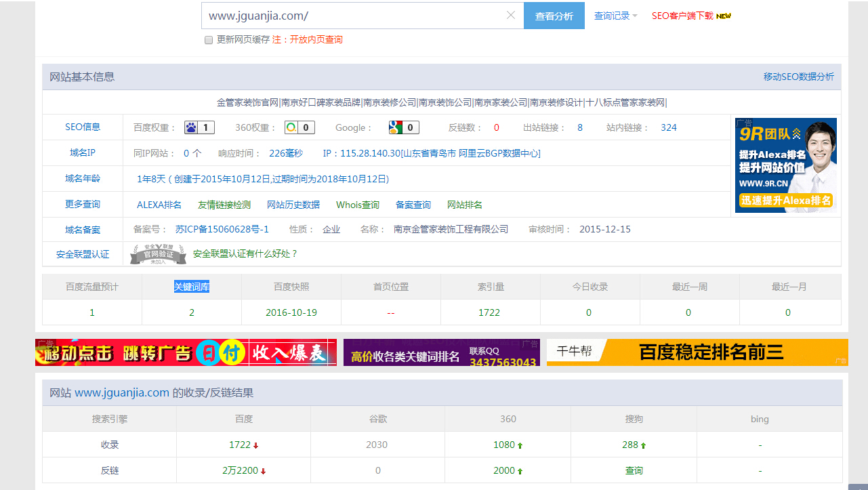Click the 360 backlinks value 2000
The width and height of the screenshot is (868, 490).
tap(504, 470)
